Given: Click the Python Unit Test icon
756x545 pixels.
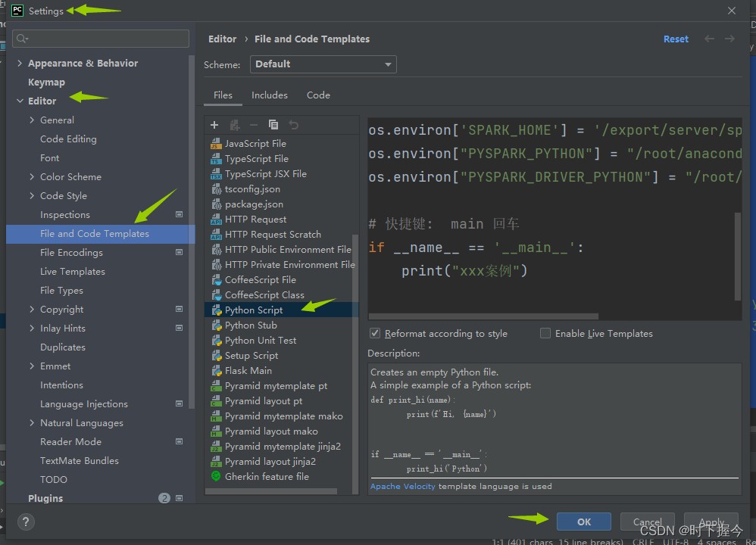Looking at the screenshot, I should [x=216, y=341].
